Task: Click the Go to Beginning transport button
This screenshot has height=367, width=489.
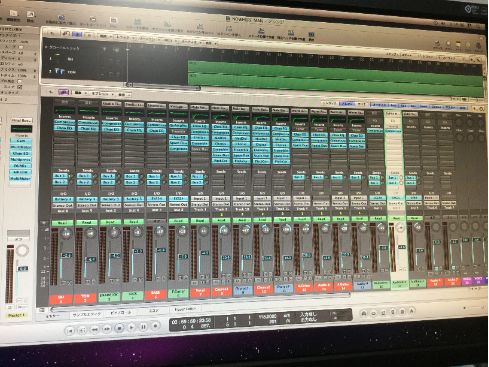Action: coord(70,331)
